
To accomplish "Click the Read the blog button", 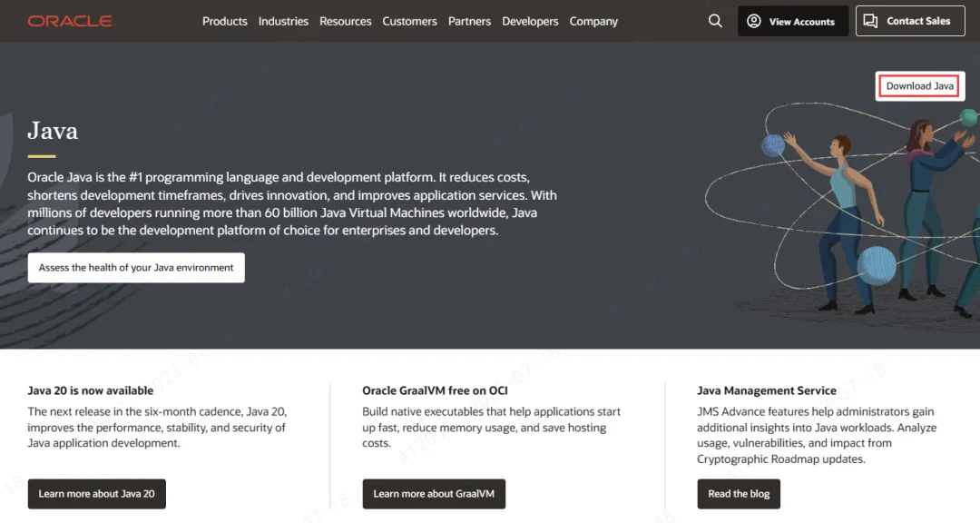I will coord(739,494).
